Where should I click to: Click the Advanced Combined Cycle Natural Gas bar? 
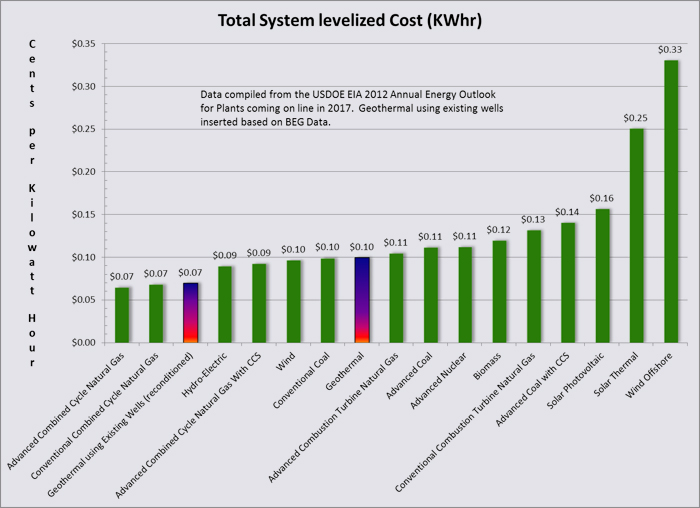click(122, 315)
